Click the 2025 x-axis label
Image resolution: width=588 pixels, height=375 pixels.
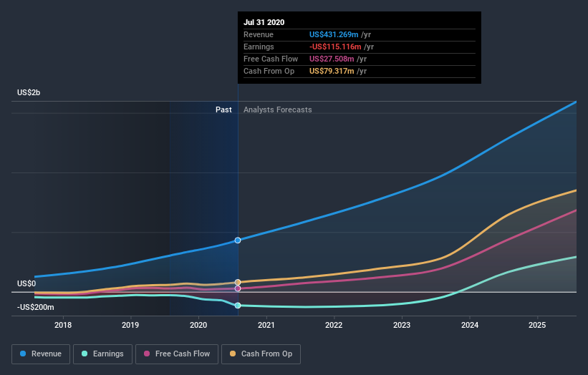point(537,325)
